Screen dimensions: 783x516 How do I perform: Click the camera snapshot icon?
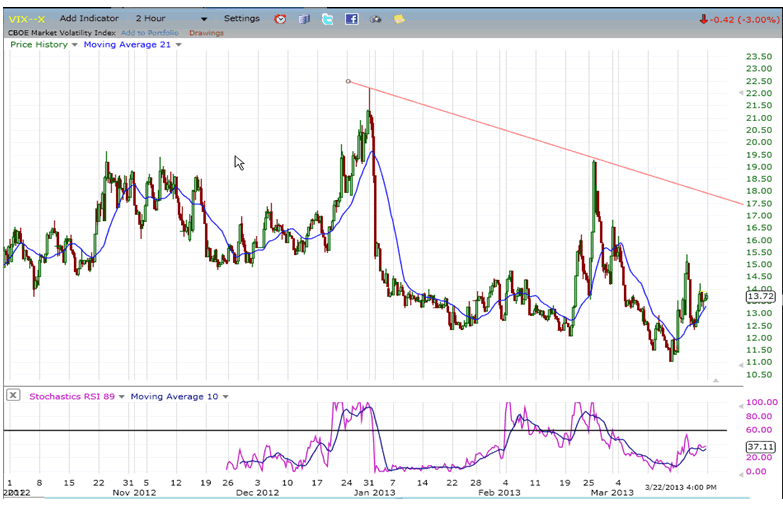click(376, 19)
